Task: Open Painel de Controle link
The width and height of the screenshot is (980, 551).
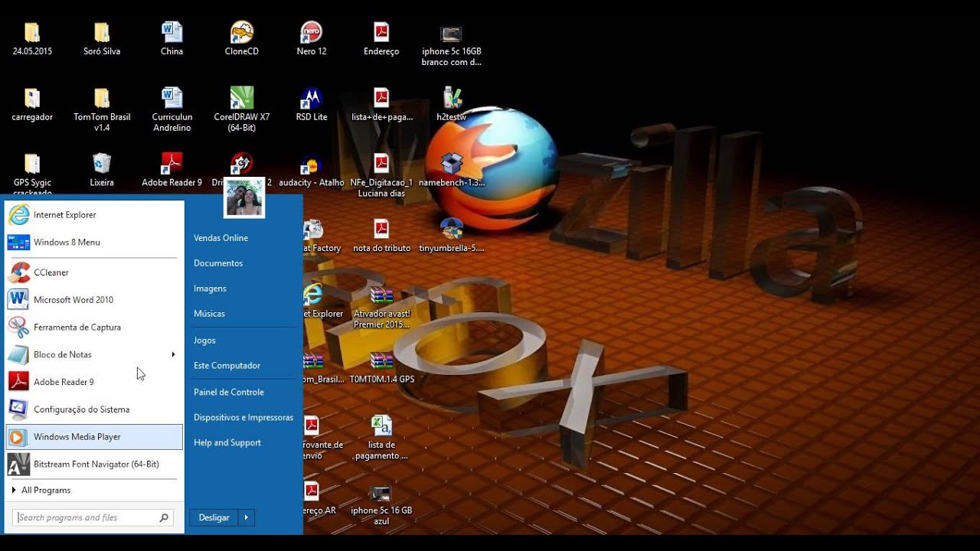Action: (228, 393)
